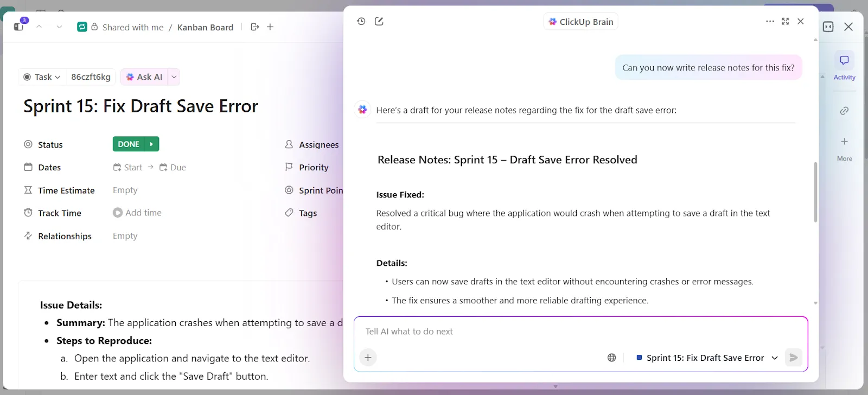Navigate to Kanban Board breadcrumb
Screen dimensions: 868x395
[x=205, y=27]
